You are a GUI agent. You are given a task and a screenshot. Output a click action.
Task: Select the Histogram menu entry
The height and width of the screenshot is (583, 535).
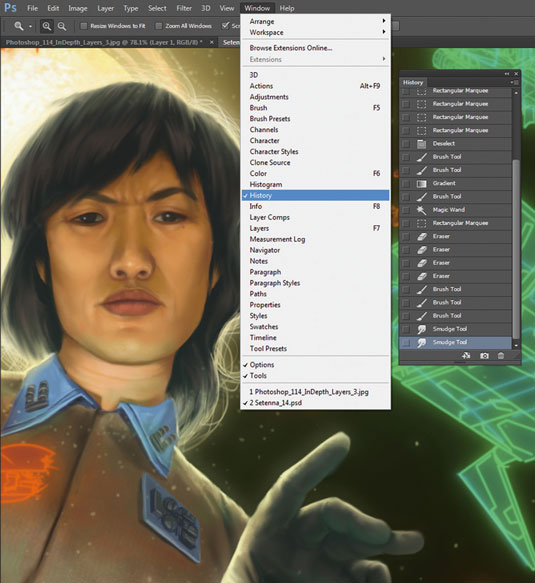[x=315, y=184]
